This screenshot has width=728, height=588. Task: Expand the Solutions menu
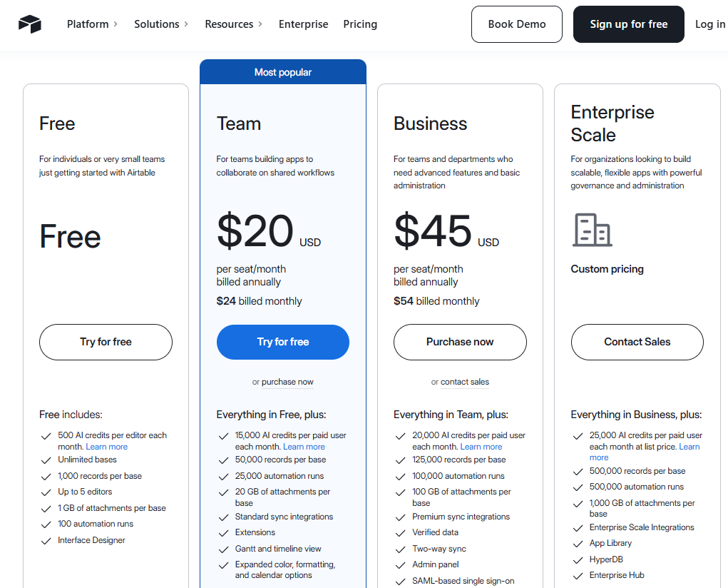(x=161, y=24)
